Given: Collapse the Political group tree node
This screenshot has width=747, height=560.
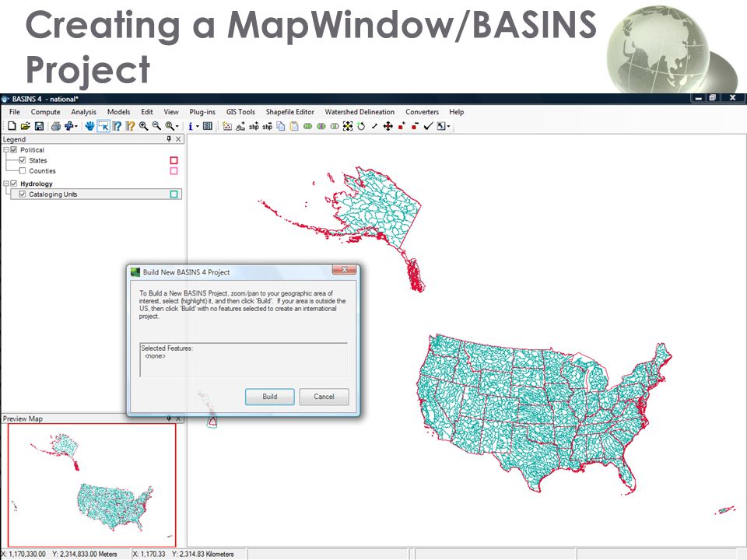Looking at the screenshot, I should click(x=6, y=149).
